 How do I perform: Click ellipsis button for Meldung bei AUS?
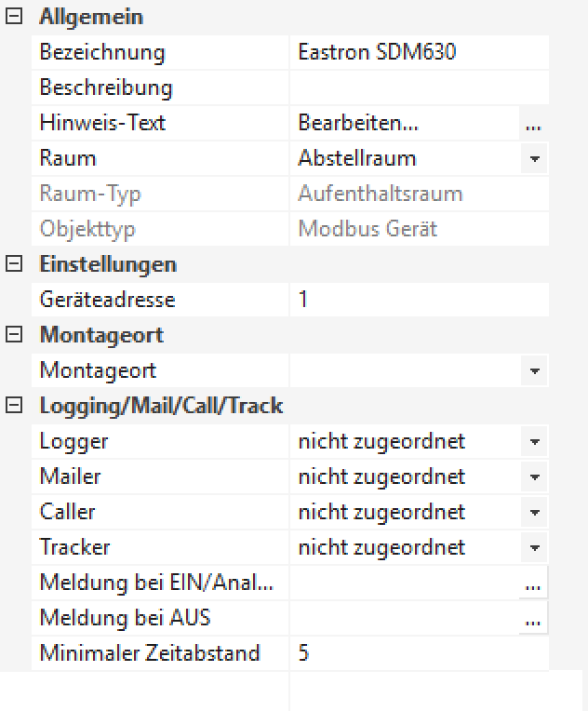(x=533, y=619)
